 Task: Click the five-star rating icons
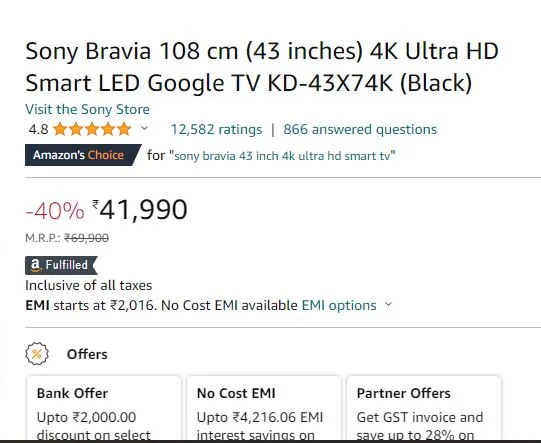92,129
